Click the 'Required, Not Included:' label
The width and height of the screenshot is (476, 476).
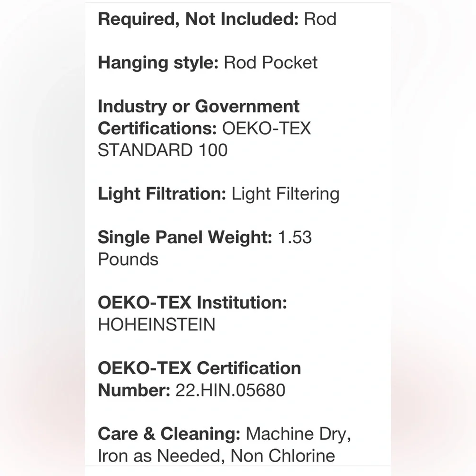pyautogui.click(x=198, y=20)
